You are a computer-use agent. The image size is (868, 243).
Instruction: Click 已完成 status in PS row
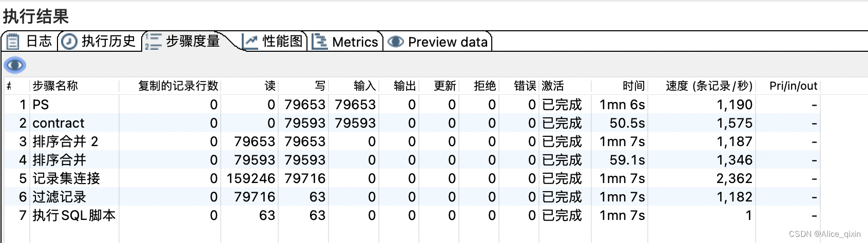tap(562, 105)
